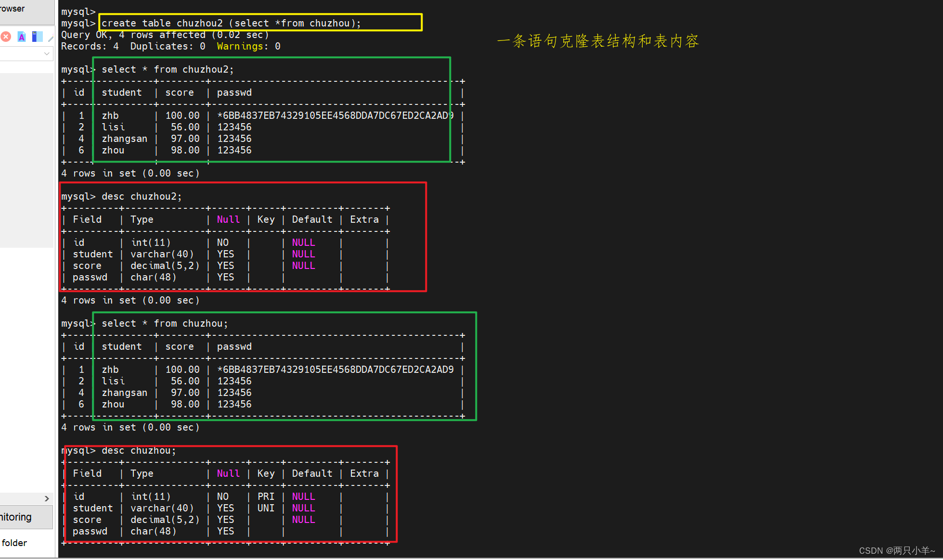Click 'passwd' header in chuzhou select result

point(234,346)
